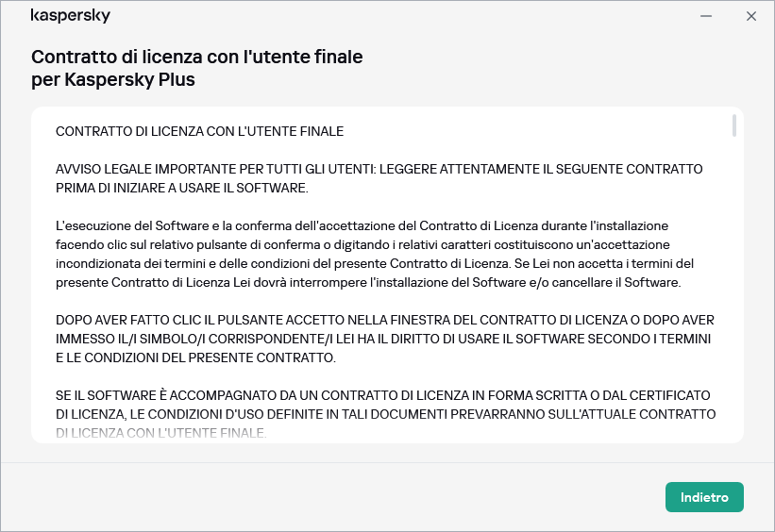Close the Kaspersky license window
Image resolution: width=775 pixels, height=532 pixels.
click(x=751, y=16)
